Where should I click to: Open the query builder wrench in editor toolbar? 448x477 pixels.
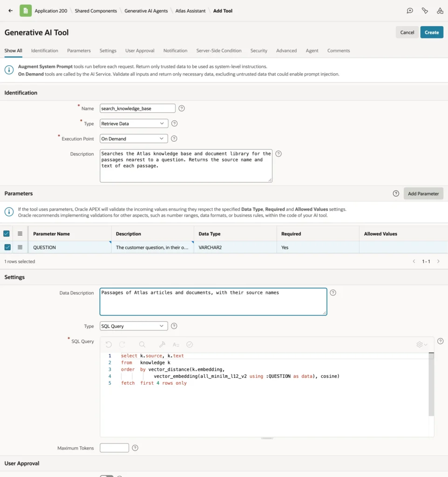coord(162,344)
